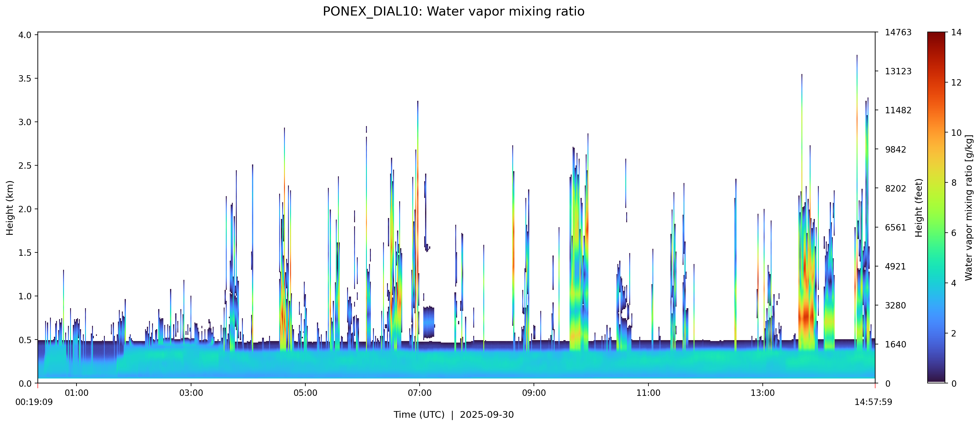Click the end time 14:57:59 label
The height and width of the screenshot is (426, 980).
click(x=873, y=402)
